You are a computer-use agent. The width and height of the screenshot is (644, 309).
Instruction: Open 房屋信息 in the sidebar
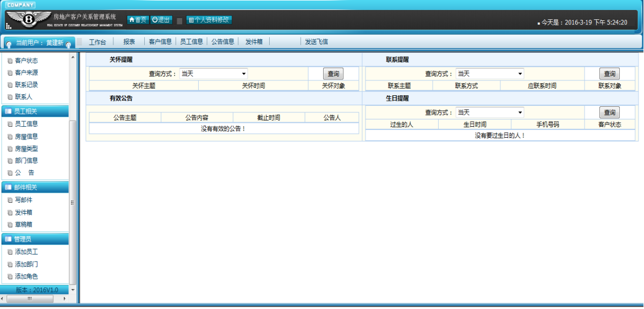click(x=26, y=137)
